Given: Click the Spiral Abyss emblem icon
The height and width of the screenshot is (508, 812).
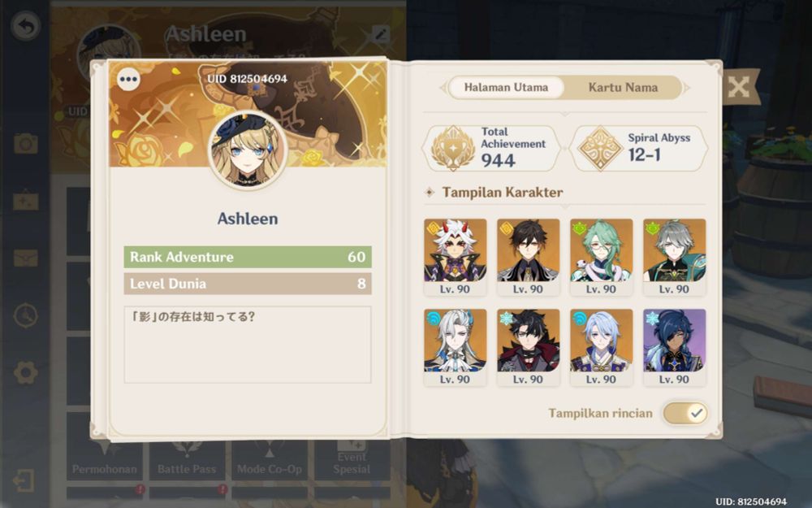Looking at the screenshot, I should 600,148.
